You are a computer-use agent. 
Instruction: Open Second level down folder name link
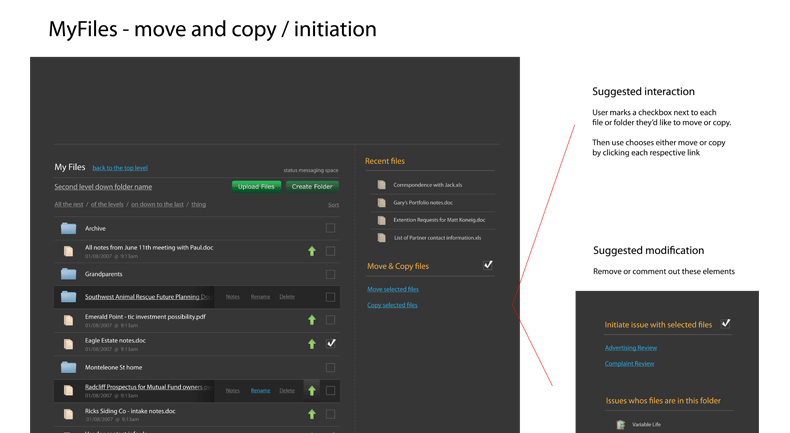point(103,187)
